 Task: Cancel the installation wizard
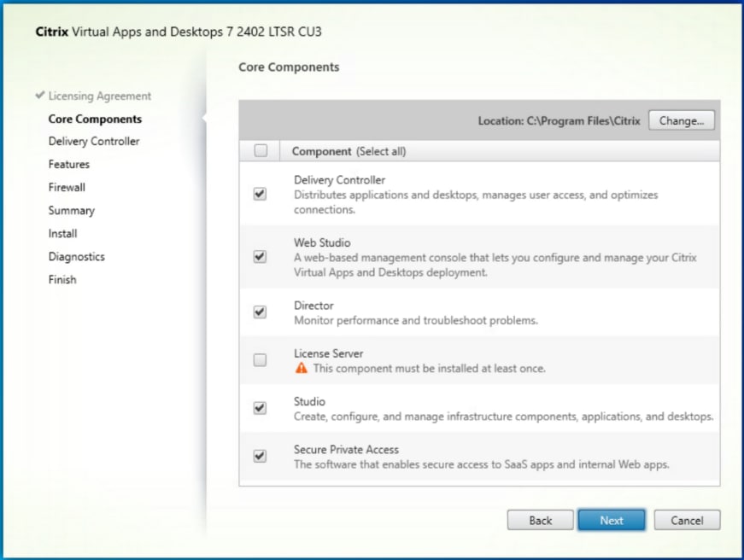tap(687, 520)
